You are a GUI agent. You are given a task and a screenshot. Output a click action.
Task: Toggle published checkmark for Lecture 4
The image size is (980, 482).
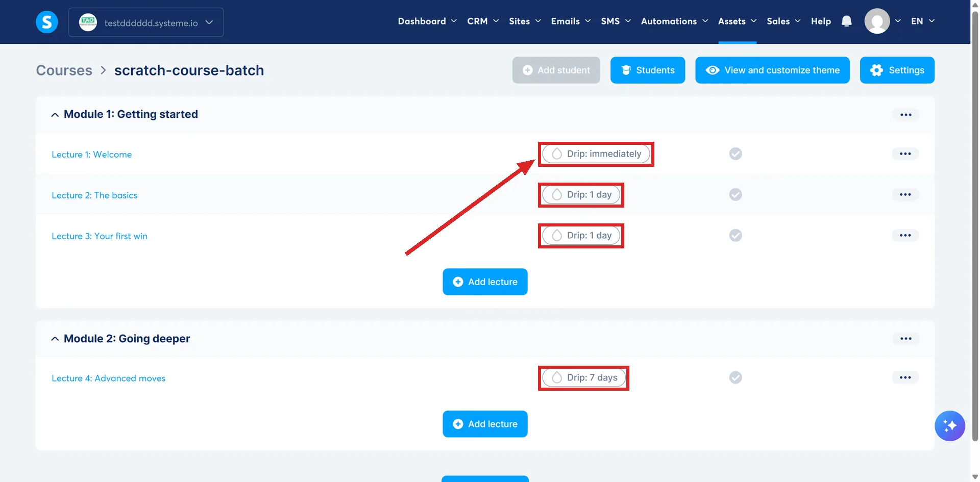[x=736, y=377]
